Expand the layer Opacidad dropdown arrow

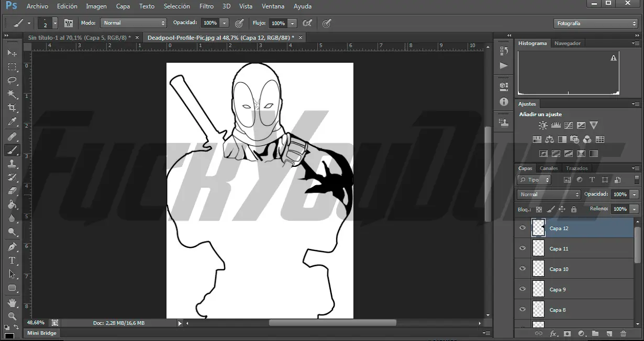635,195
